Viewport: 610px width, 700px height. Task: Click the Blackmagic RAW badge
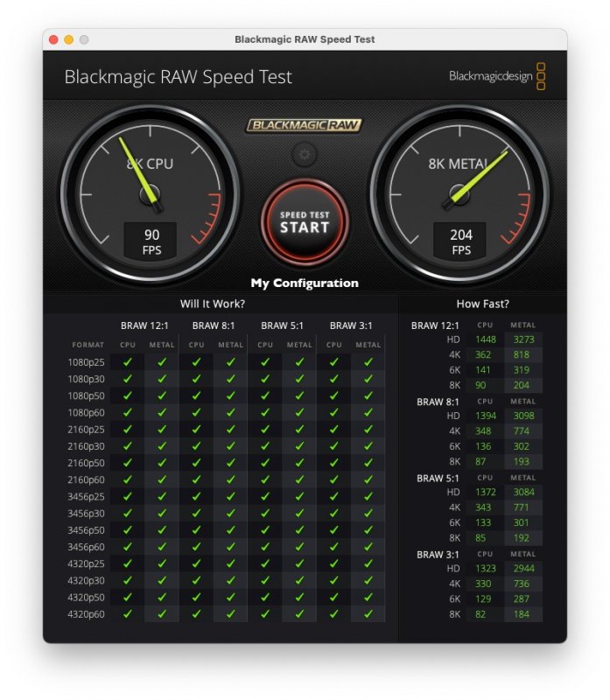click(304, 125)
